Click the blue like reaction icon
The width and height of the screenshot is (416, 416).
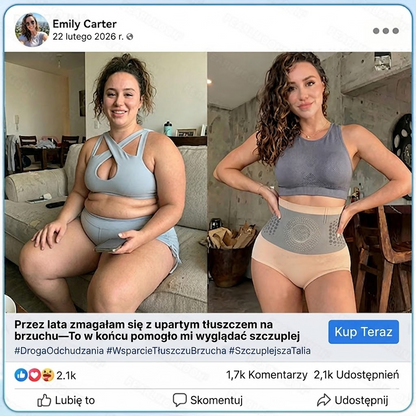click(21, 375)
